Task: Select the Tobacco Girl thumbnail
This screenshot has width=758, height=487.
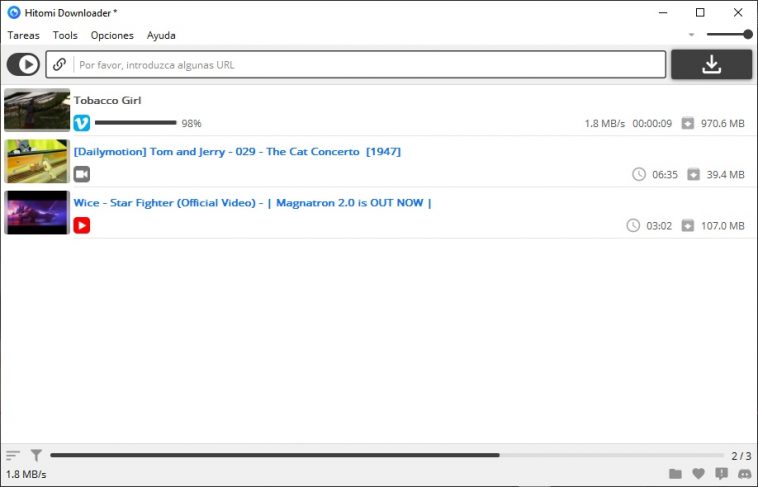Action: (x=37, y=110)
